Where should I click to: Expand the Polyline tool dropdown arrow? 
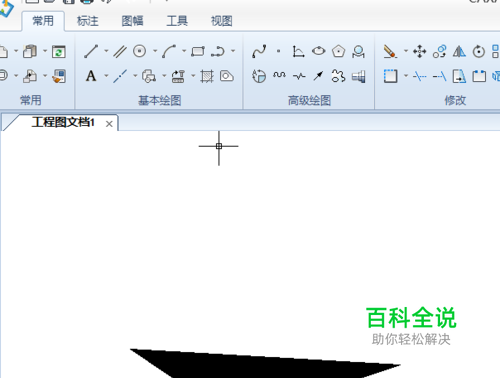(233, 51)
